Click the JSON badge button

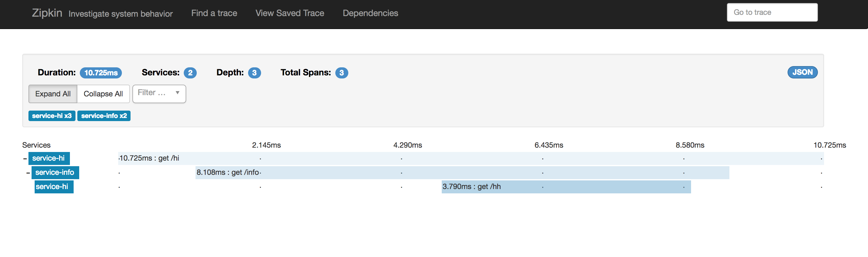tap(802, 72)
